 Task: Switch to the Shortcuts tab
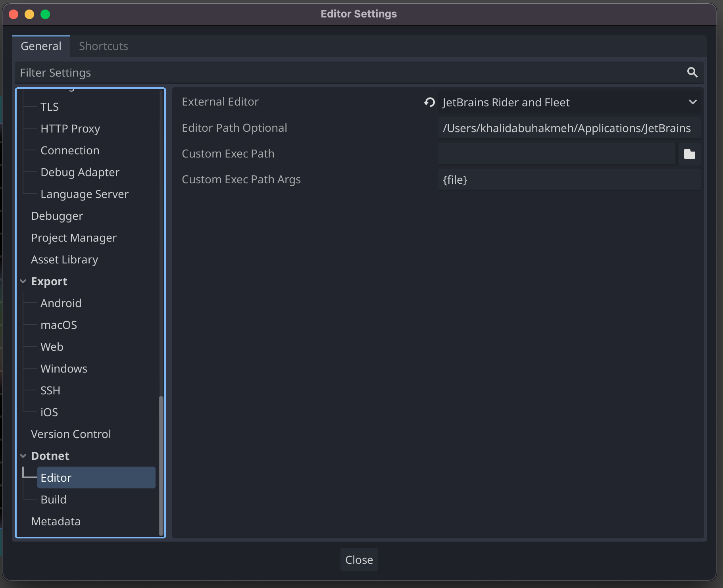[103, 46]
